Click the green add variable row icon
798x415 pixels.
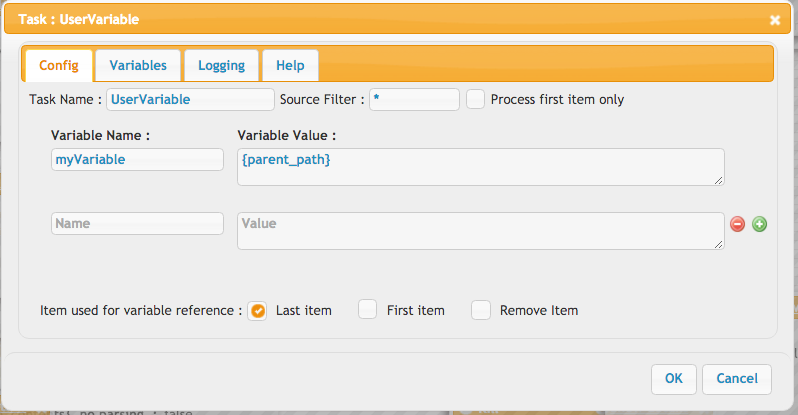[x=759, y=224]
